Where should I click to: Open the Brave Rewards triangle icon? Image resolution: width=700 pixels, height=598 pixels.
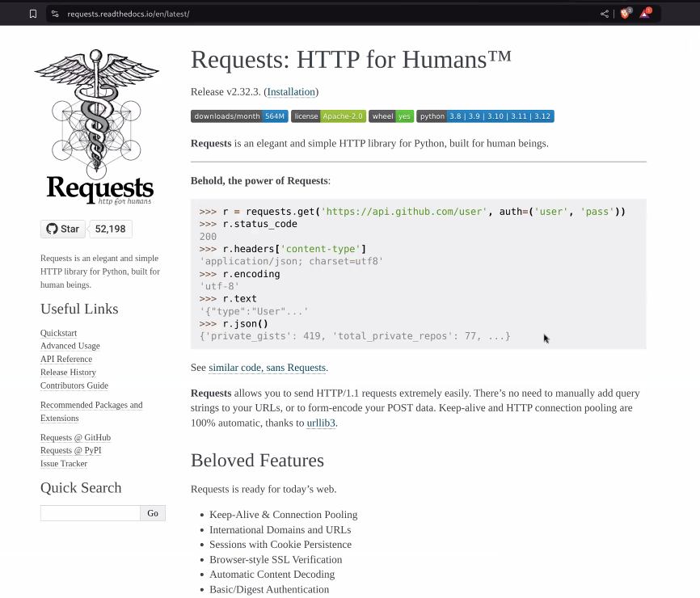pos(645,14)
